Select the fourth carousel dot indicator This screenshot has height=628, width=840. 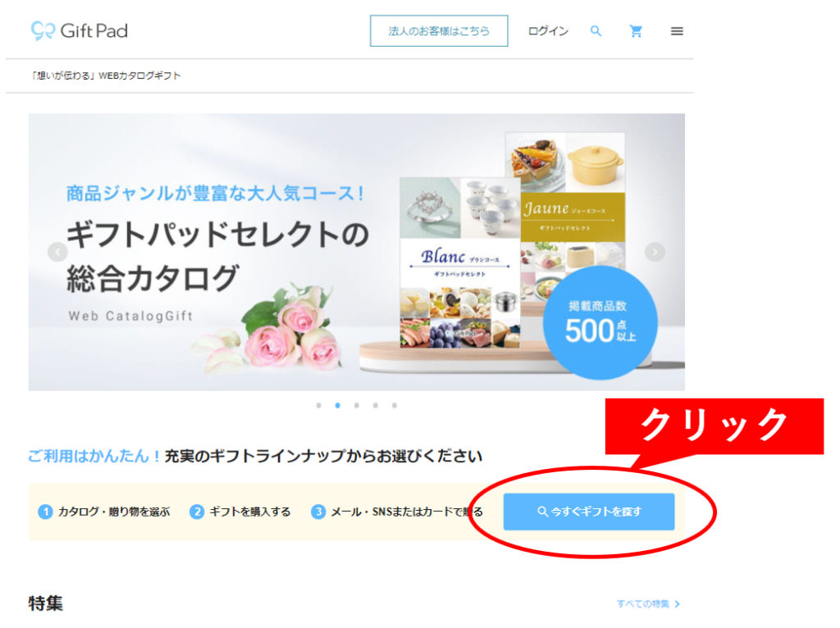pyautogui.click(x=376, y=405)
